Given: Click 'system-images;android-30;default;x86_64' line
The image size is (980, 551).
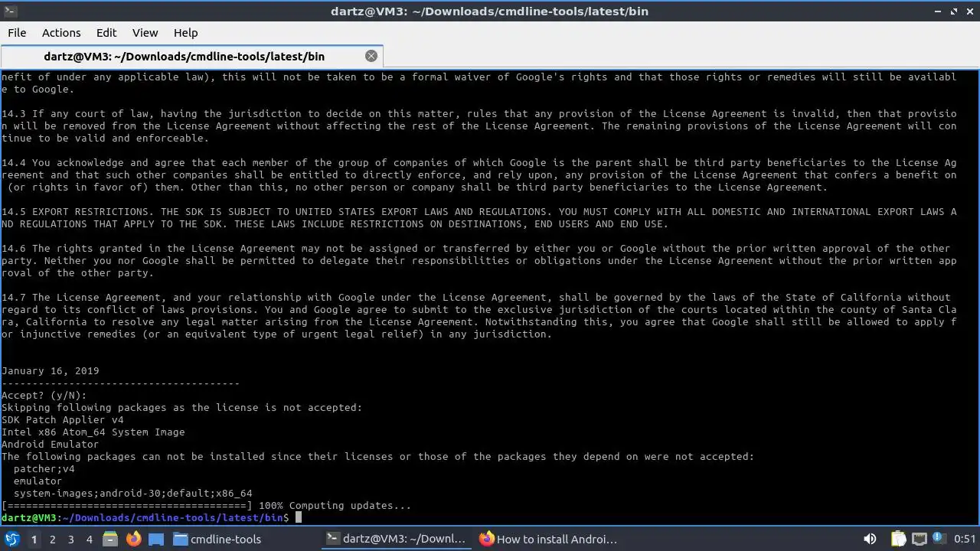Looking at the screenshot, I should [133, 494].
